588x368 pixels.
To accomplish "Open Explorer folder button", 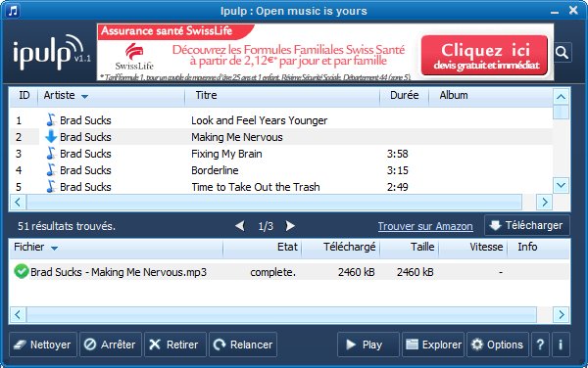I will tap(433, 345).
